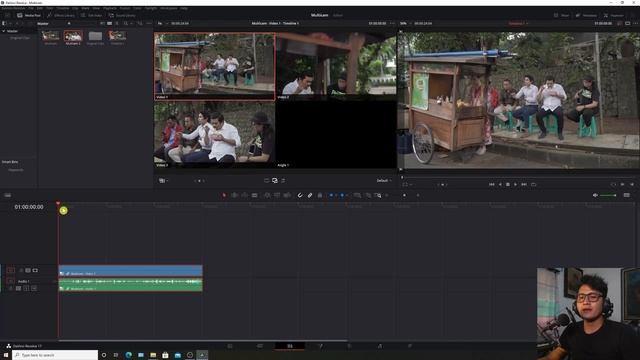This screenshot has width=640, height=360.
Task: Open the Metadata panel
Action: point(586,15)
